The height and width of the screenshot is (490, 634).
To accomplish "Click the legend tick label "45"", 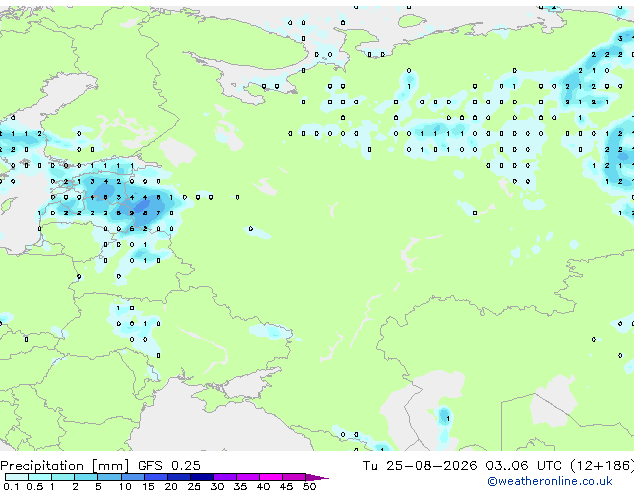I will (x=286, y=486).
